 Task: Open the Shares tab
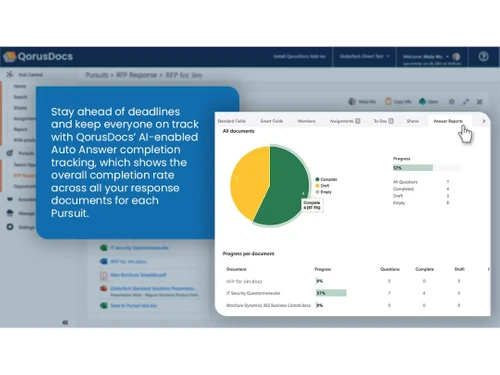413,121
